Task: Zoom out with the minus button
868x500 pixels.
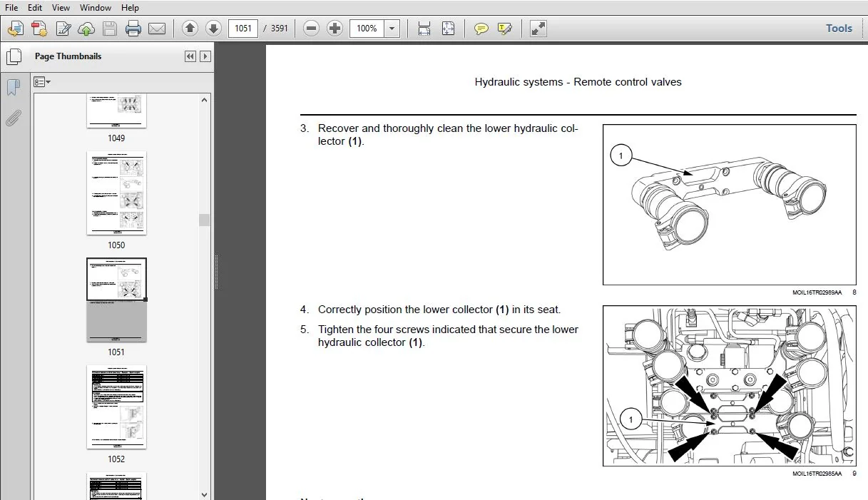Action: tap(311, 29)
